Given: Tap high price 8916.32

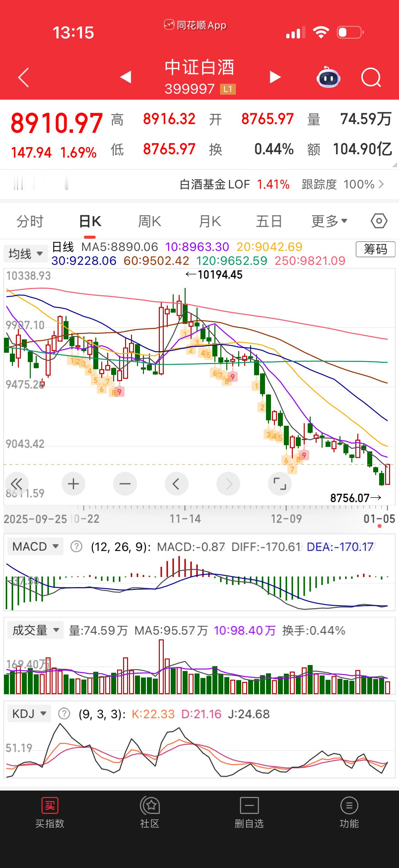Looking at the screenshot, I should (x=169, y=119).
